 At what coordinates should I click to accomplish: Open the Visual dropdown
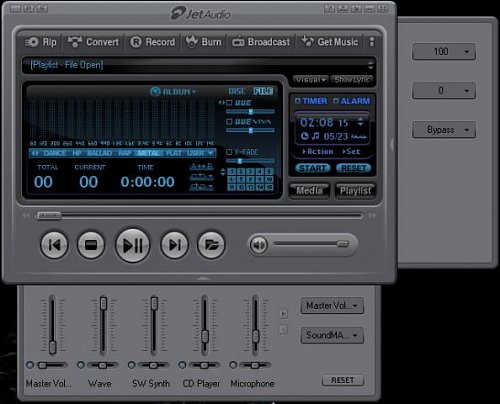click(x=311, y=79)
